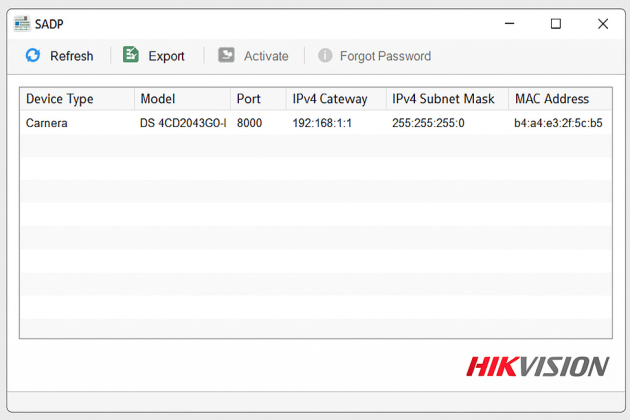Click the Export button label

point(166,57)
